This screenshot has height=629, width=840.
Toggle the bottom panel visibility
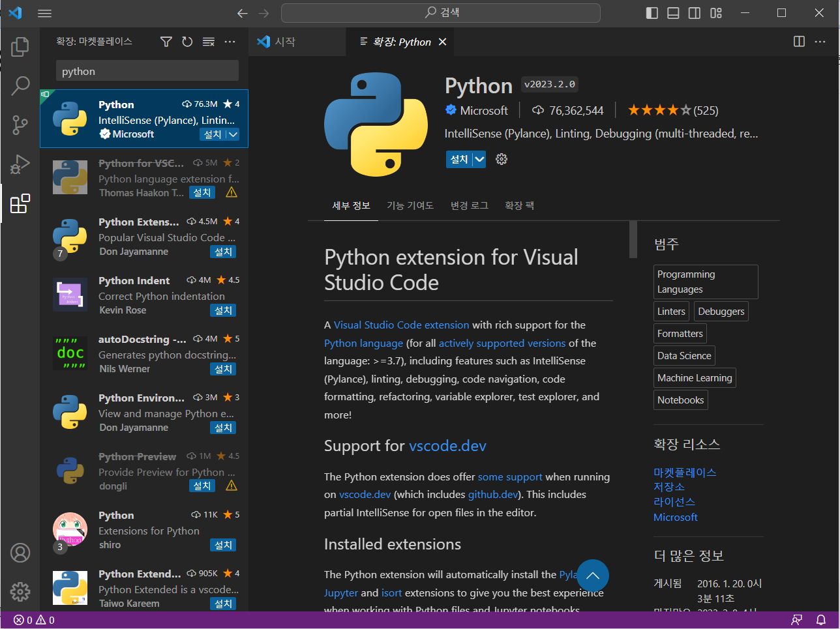coord(672,13)
